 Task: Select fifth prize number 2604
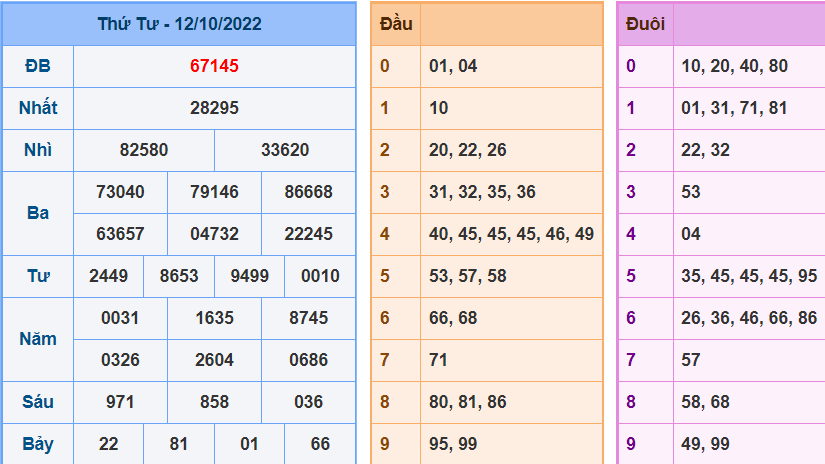(x=214, y=360)
